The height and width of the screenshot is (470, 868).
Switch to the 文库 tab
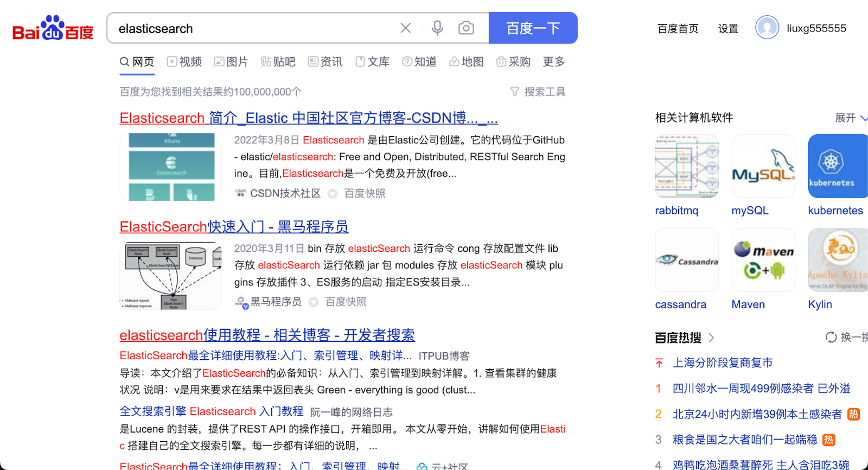(x=372, y=62)
